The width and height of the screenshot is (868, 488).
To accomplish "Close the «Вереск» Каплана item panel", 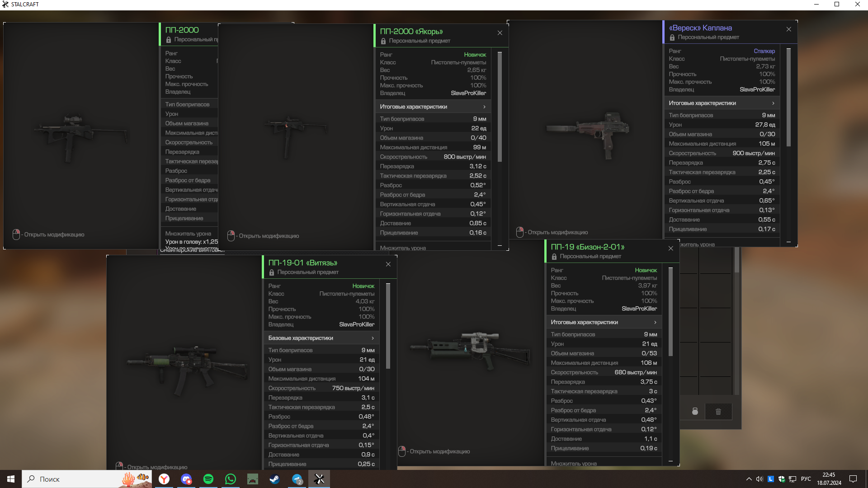I will coord(788,29).
